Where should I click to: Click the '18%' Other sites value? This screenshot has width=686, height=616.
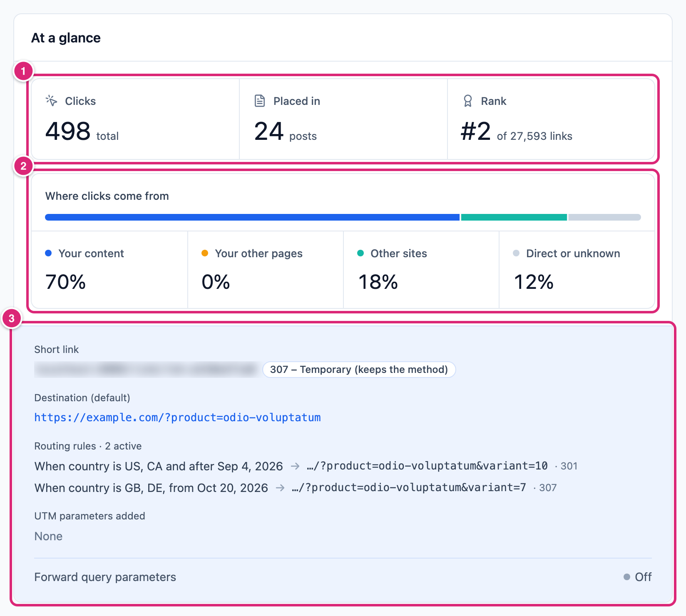pyautogui.click(x=378, y=282)
